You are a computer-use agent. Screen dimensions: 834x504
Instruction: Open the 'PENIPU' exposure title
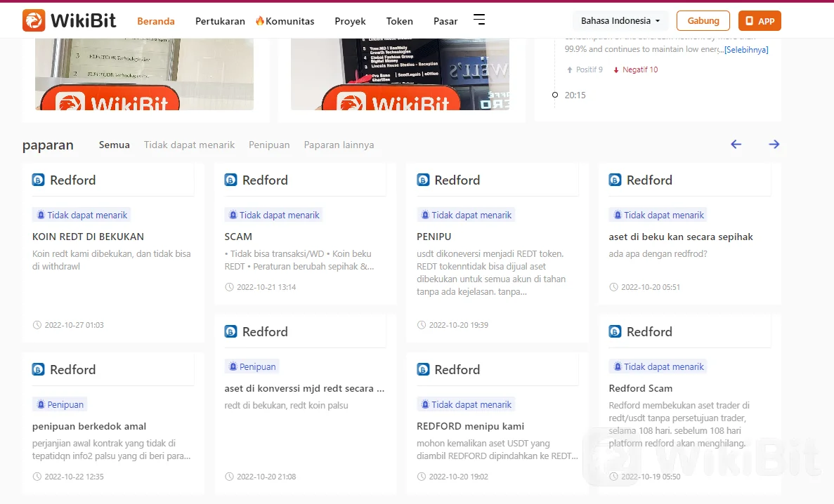(434, 237)
